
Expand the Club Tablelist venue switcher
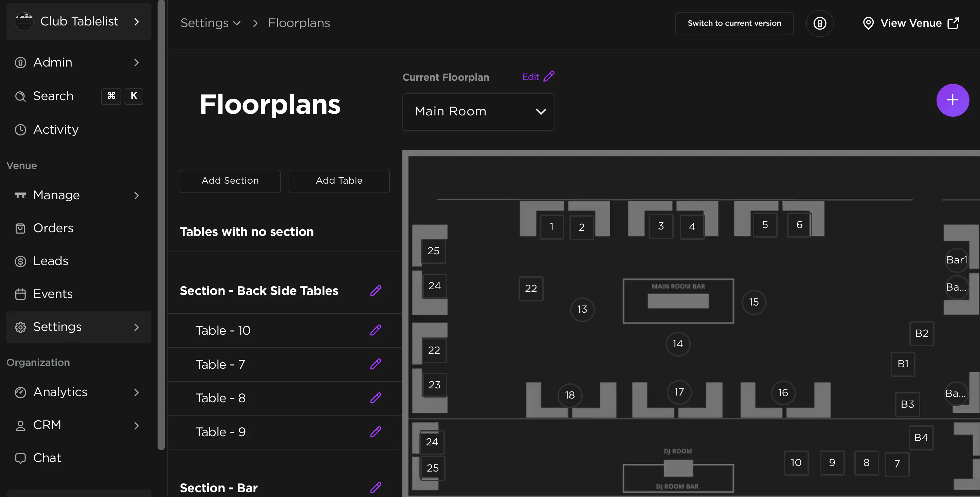tap(79, 22)
